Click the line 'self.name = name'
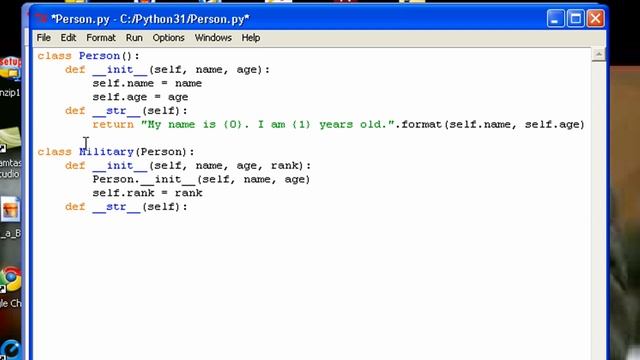Viewport: 640px width, 360px height. 147,83
